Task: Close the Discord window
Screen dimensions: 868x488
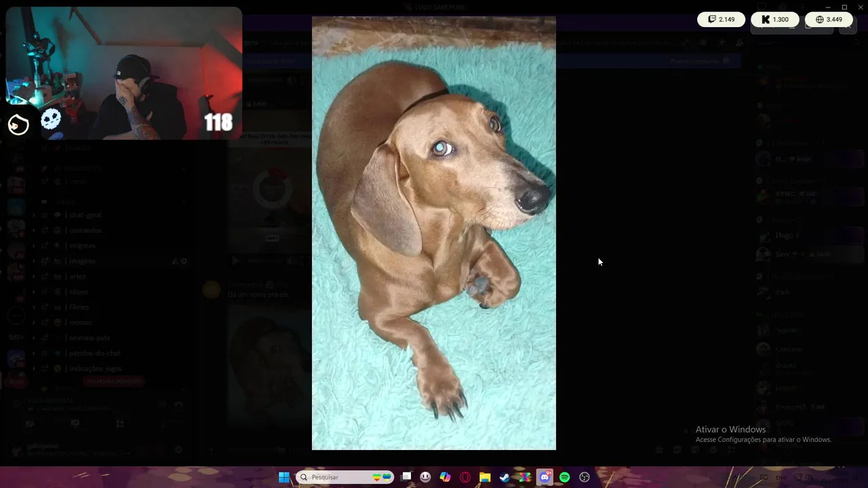Action: [x=859, y=7]
